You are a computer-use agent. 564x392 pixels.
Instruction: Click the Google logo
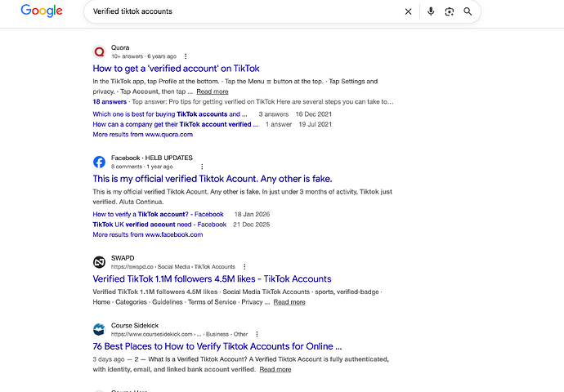coord(42,11)
